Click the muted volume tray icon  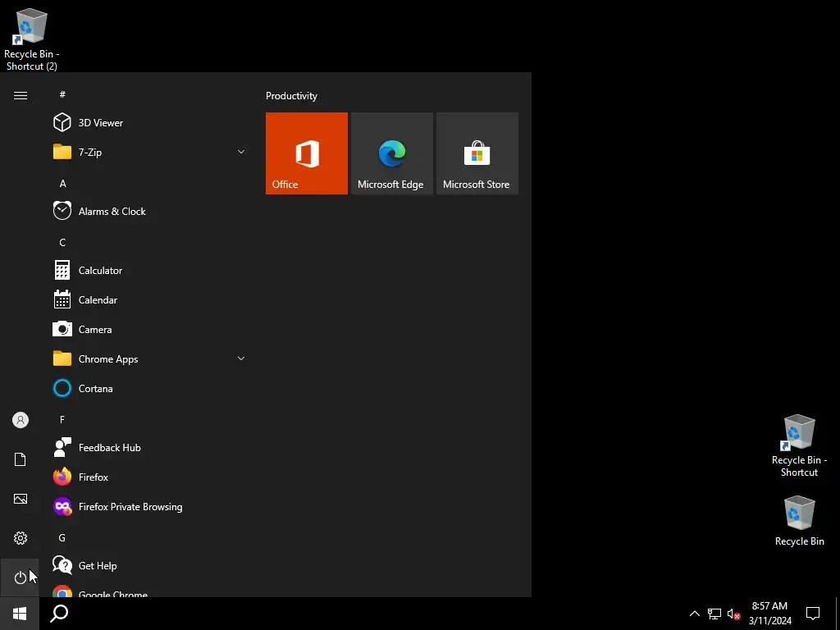(x=733, y=614)
